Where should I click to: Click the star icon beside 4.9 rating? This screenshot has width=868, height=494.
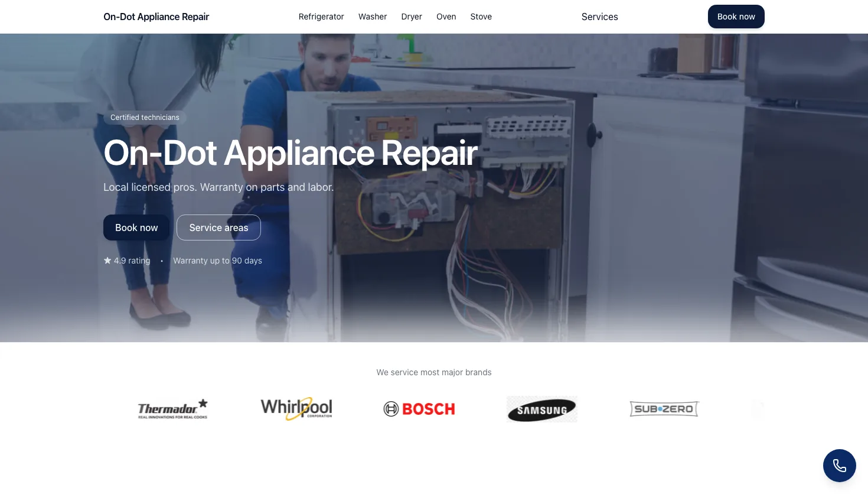click(x=107, y=261)
